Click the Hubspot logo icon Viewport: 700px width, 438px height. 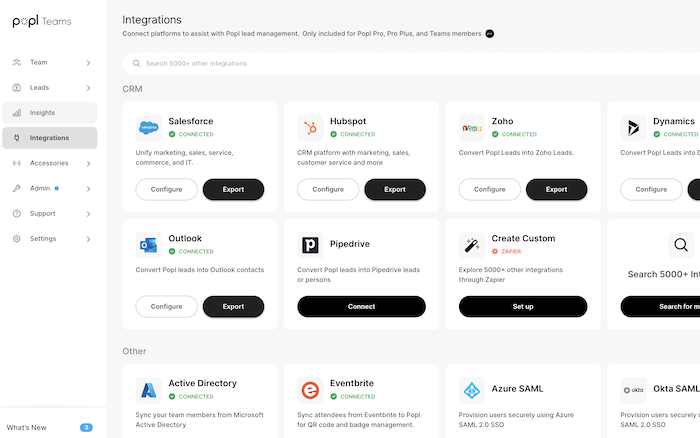click(x=310, y=128)
